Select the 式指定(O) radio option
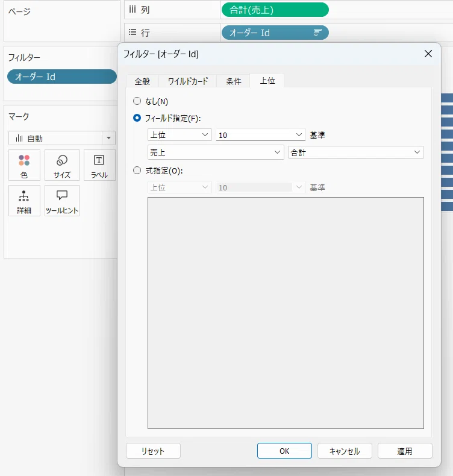453x476 pixels. [x=137, y=171]
